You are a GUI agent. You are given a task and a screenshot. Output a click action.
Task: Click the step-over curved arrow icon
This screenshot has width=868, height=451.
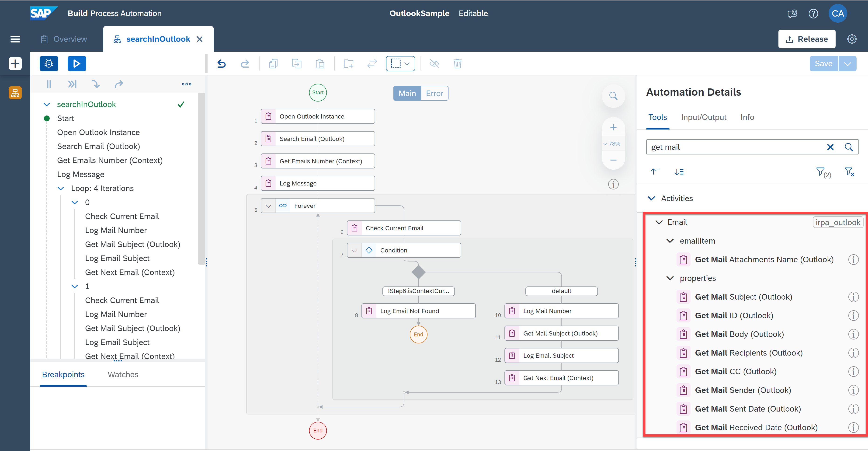pyautogui.click(x=119, y=84)
